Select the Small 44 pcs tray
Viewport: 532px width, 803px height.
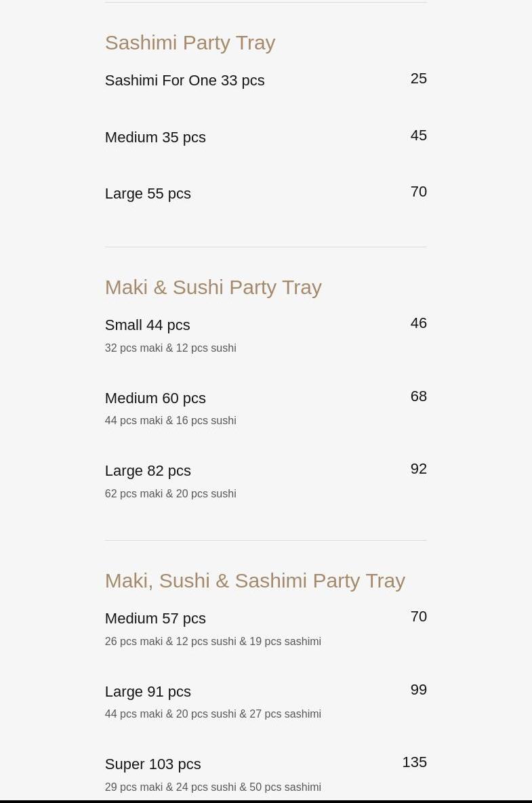147,325
